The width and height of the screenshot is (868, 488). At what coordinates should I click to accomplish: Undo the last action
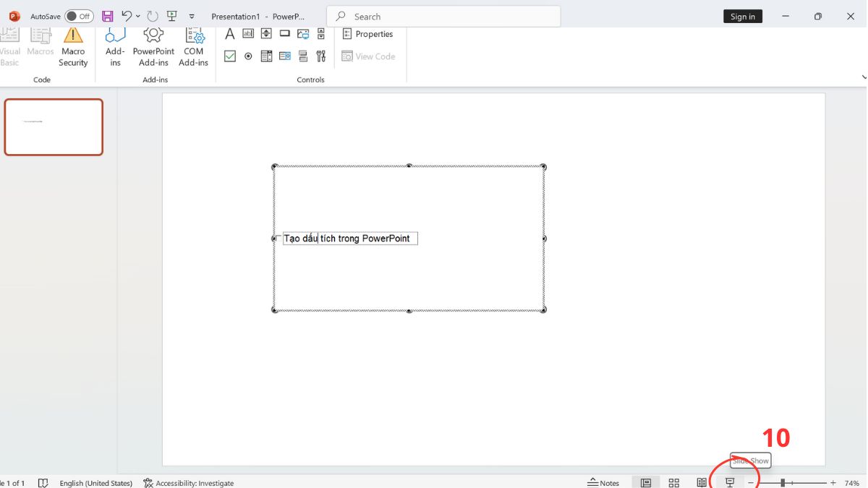tap(127, 16)
